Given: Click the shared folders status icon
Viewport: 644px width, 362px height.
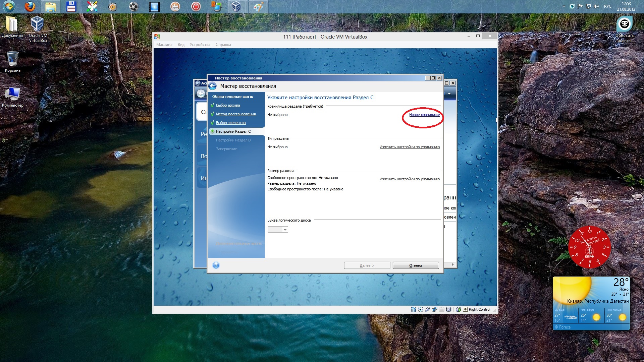Looking at the screenshot, I should pos(441,309).
